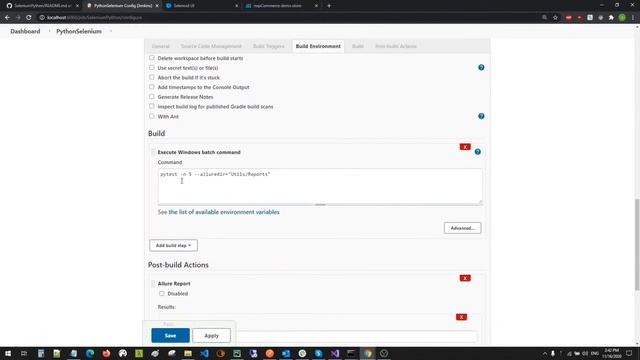Jump to the Build tab
Viewport: 640px width, 360px height.
coord(358,46)
